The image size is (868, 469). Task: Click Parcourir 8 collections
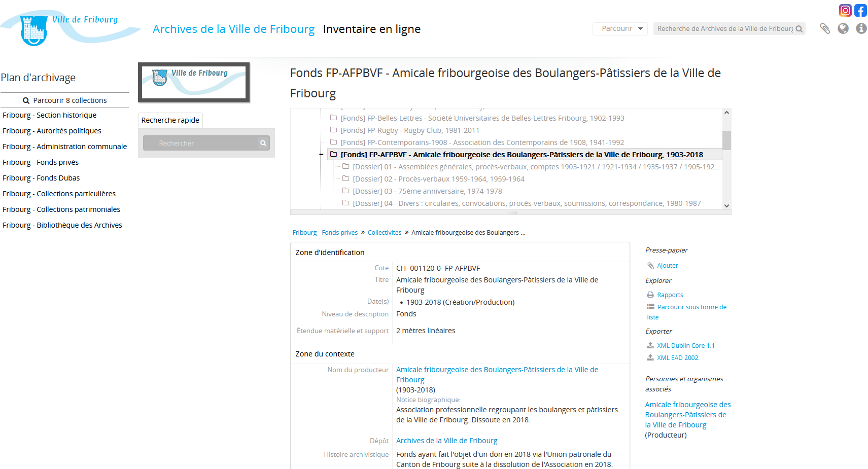coord(65,100)
